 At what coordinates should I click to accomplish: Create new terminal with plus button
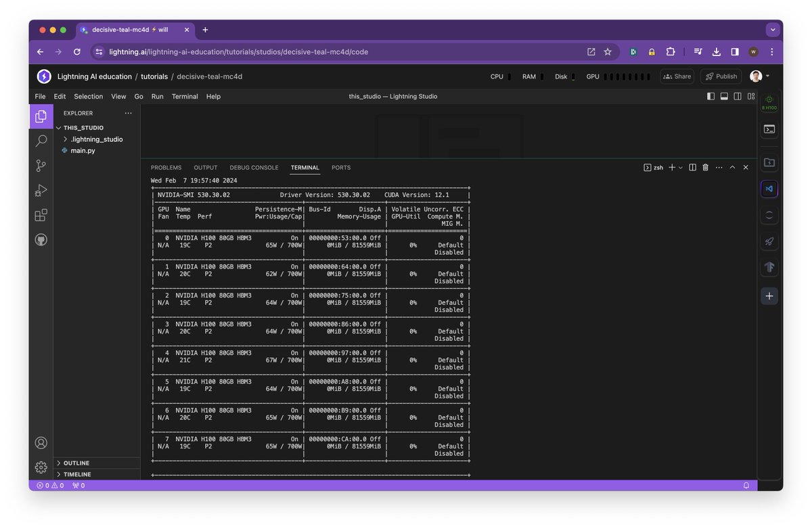tap(672, 167)
